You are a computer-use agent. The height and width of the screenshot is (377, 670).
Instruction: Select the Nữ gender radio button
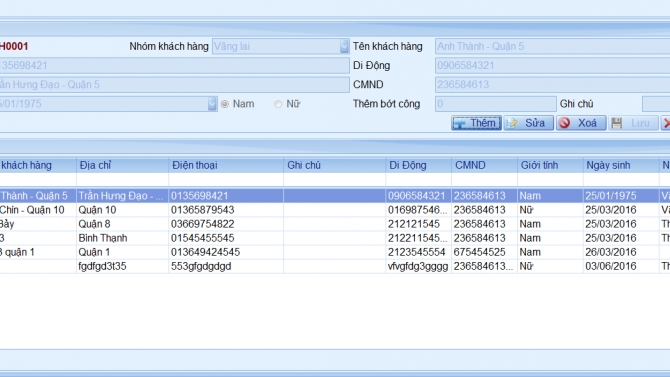(278, 104)
